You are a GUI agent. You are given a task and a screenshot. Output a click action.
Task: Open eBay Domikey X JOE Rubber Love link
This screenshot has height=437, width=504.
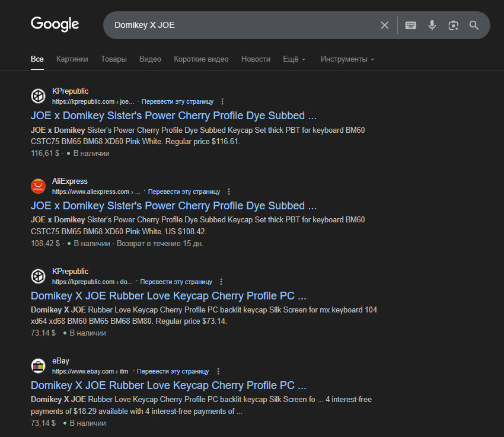[168, 385]
